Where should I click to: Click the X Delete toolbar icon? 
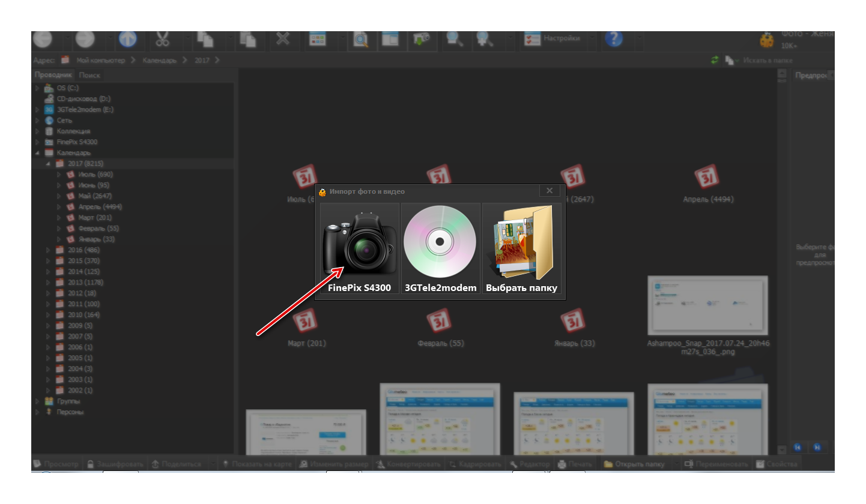coord(283,39)
